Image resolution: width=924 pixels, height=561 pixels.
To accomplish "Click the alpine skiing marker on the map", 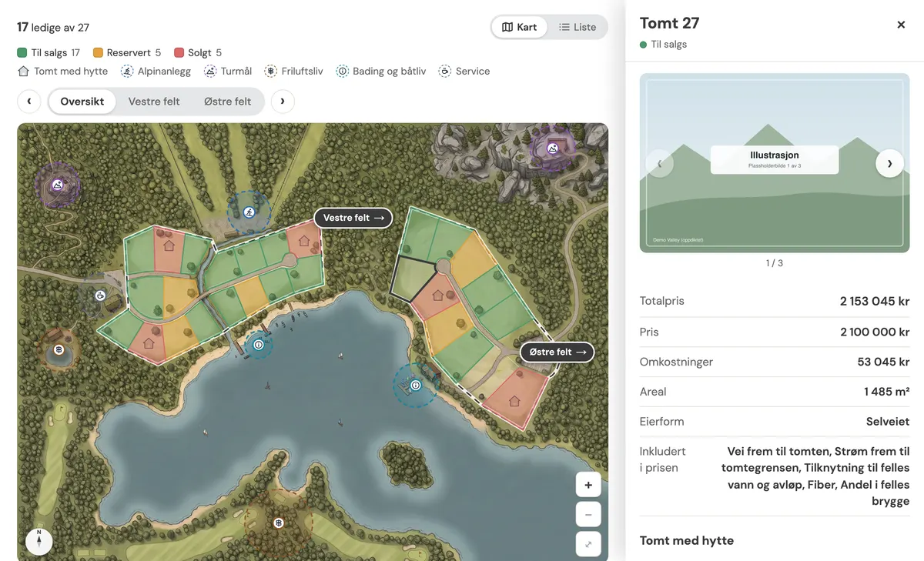I will (x=249, y=212).
